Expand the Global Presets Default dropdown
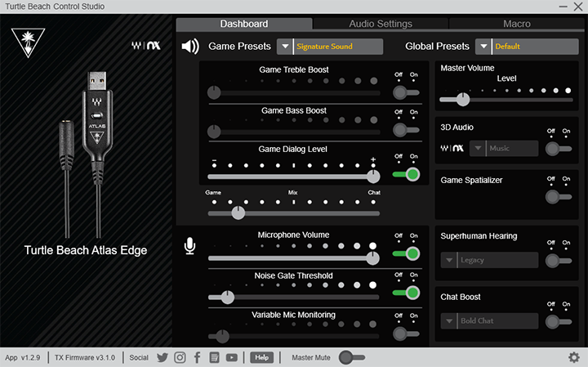The height and width of the screenshot is (367, 588). click(x=527, y=47)
